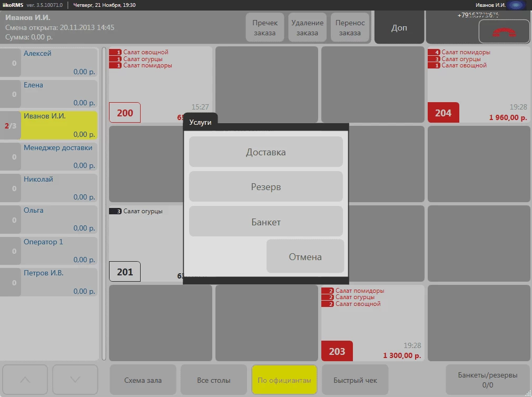
Task: Open Банкеты/резервы counter button
Action: [487, 380]
